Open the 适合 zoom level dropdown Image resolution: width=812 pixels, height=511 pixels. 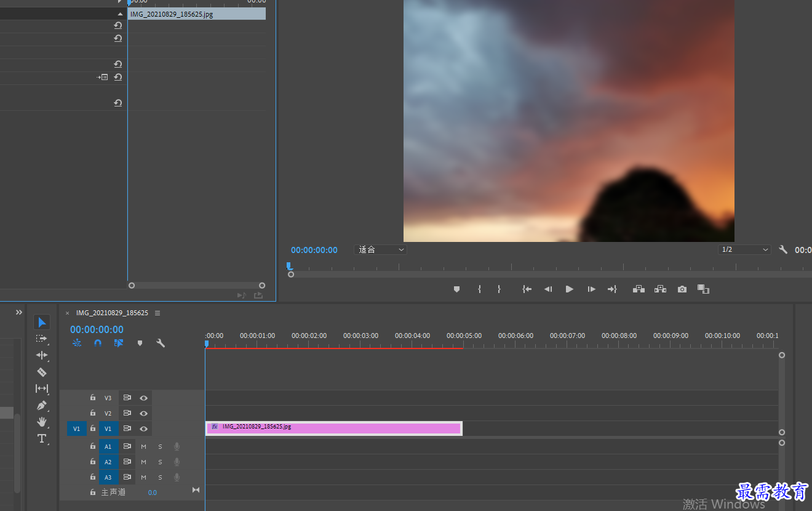coord(380,249)
